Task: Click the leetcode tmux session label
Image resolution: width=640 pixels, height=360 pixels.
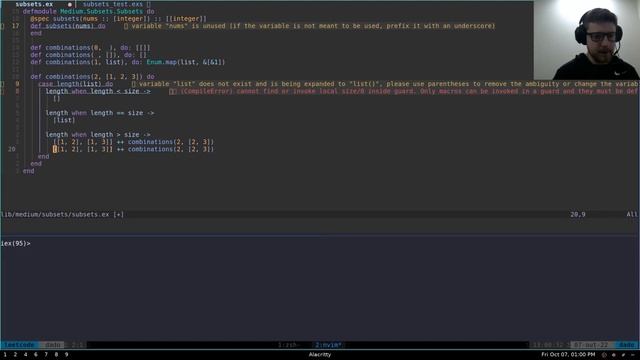Action: click(20, 345)
